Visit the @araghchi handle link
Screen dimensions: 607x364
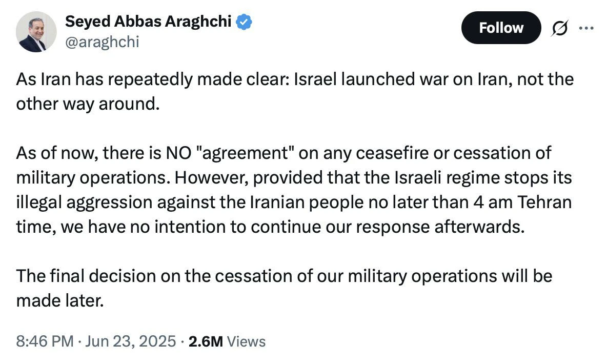[x=102, y=42]
